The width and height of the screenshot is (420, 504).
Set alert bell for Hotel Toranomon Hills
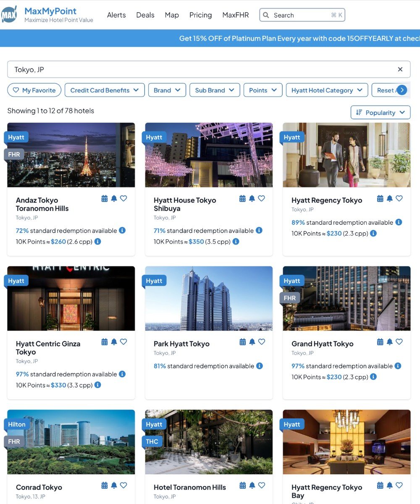tap(252, 486)
